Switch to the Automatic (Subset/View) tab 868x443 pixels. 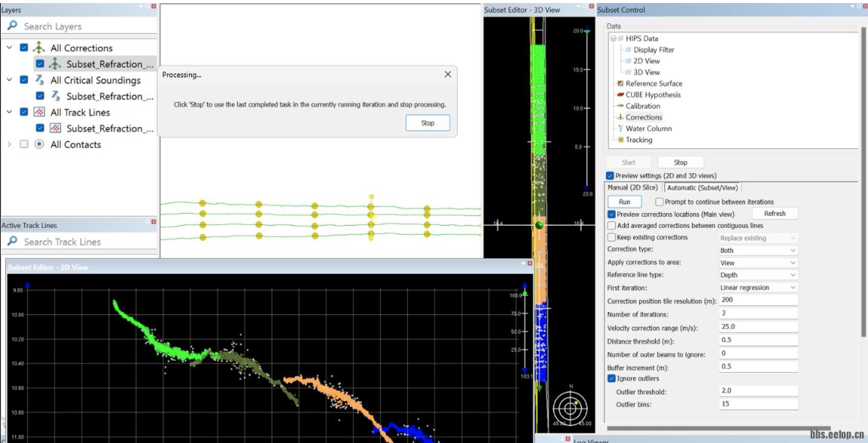pyautogui.click(x=702, y=187)
